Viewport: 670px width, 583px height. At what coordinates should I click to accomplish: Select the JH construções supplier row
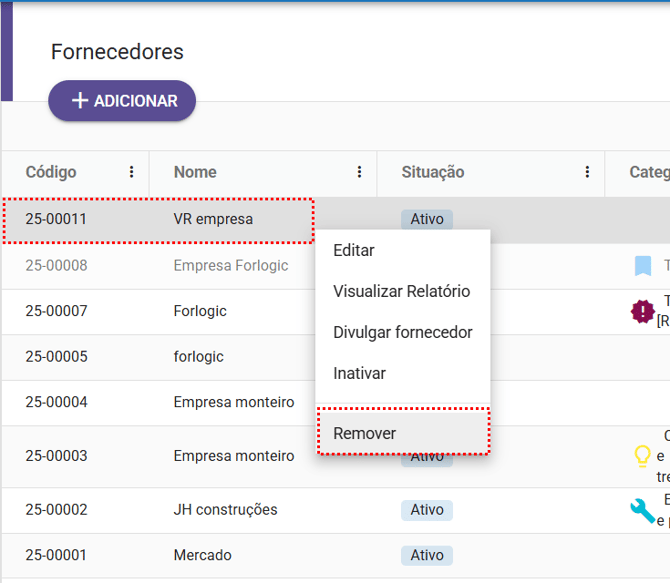click(225, 510)
